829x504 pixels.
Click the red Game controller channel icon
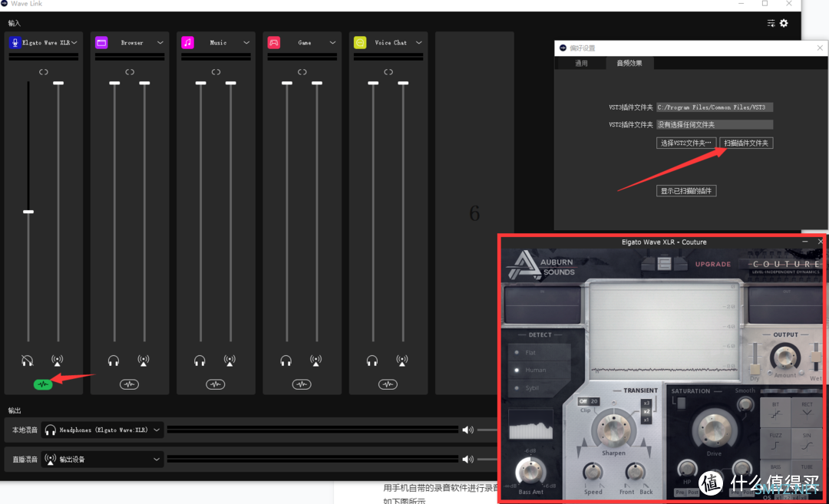274,43
